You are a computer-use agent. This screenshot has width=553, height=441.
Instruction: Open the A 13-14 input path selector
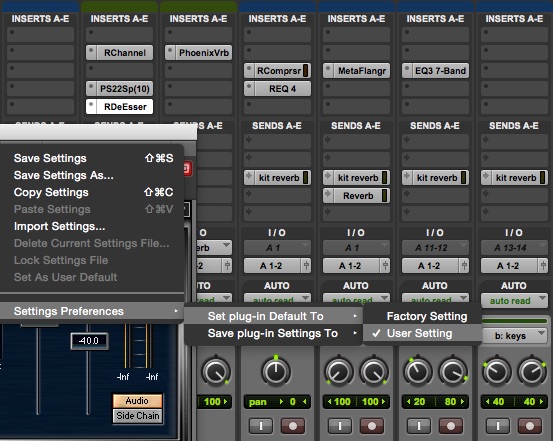[514, 248]
